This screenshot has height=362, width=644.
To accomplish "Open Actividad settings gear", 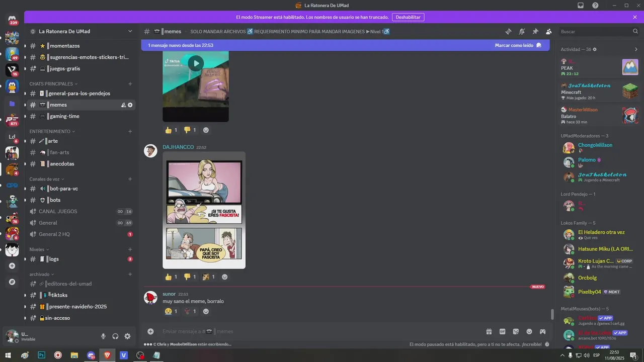I will pos(595,49).
